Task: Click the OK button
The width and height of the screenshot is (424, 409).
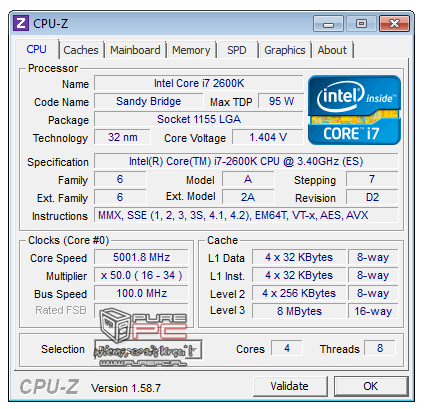Action: pyautogui.click(x=371, y=386)
